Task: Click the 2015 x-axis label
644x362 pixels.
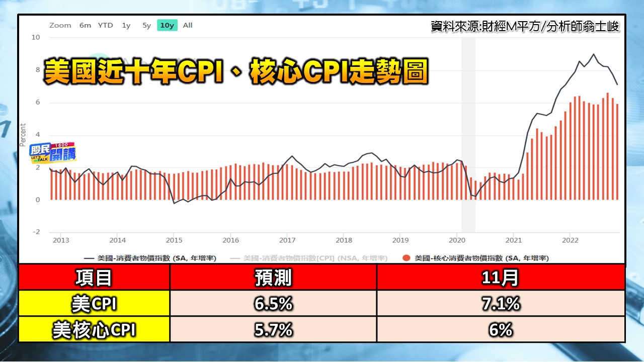Action: click(x=174, y=240)
